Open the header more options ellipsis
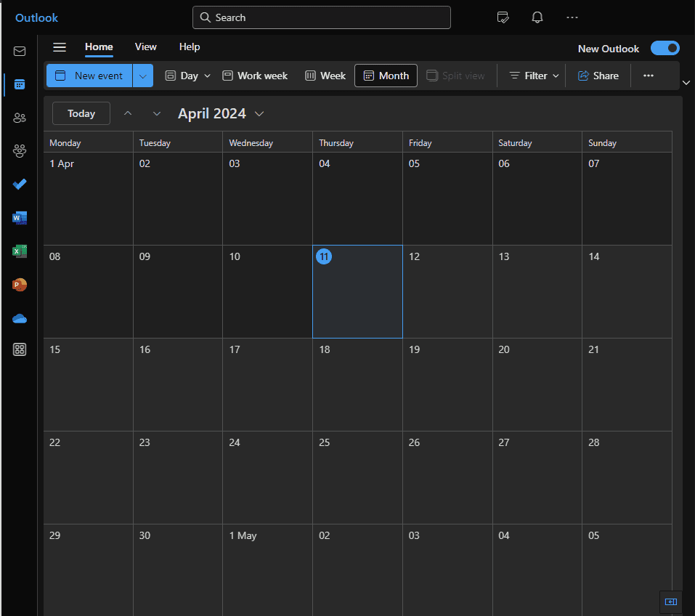The height and width of the screenshot is (616, 695). (x=572, y=17)
